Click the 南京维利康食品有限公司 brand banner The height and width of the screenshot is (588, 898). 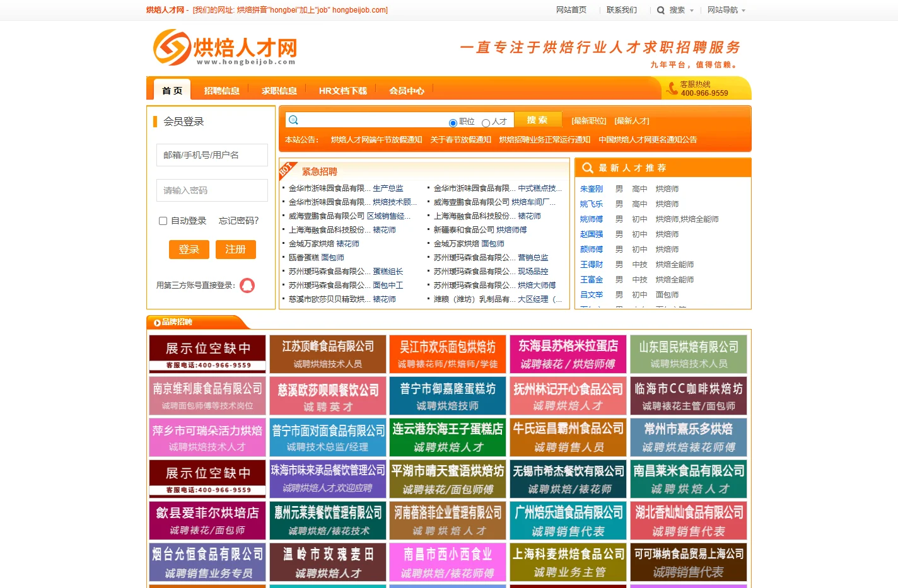coord(207,396)
